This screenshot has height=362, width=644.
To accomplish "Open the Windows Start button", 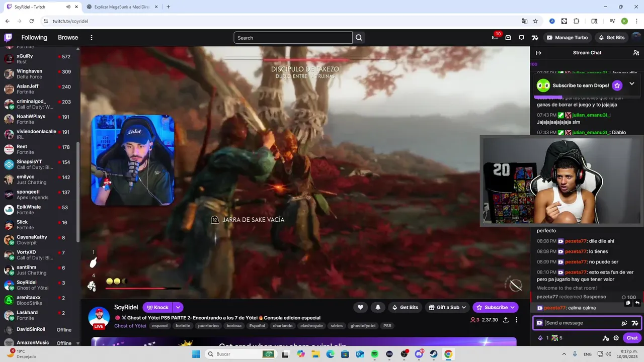I will 195,354.
